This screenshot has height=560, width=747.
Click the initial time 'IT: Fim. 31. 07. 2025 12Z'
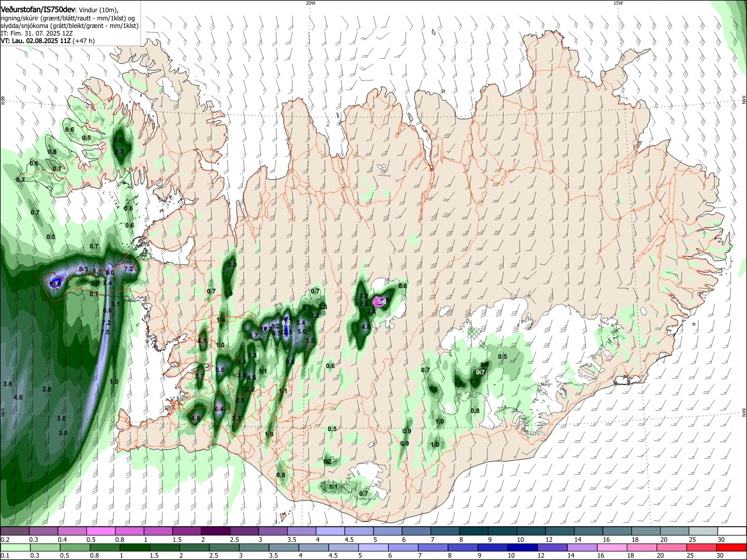(37, 34)
